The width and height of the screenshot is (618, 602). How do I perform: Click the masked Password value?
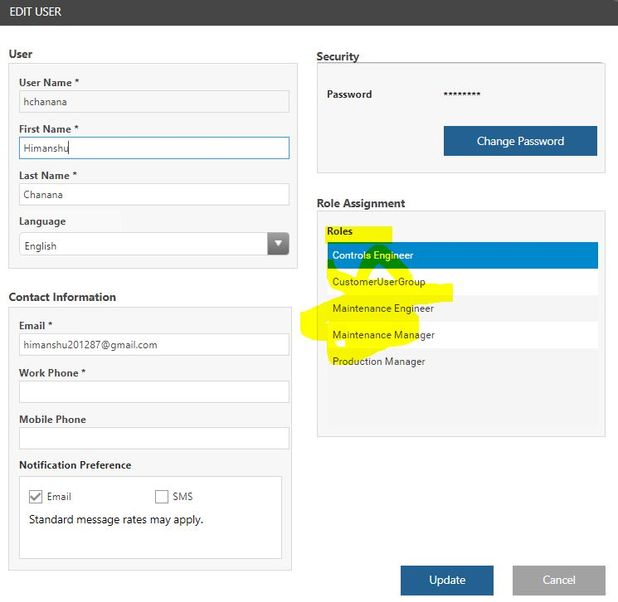(x=462, y=95)
